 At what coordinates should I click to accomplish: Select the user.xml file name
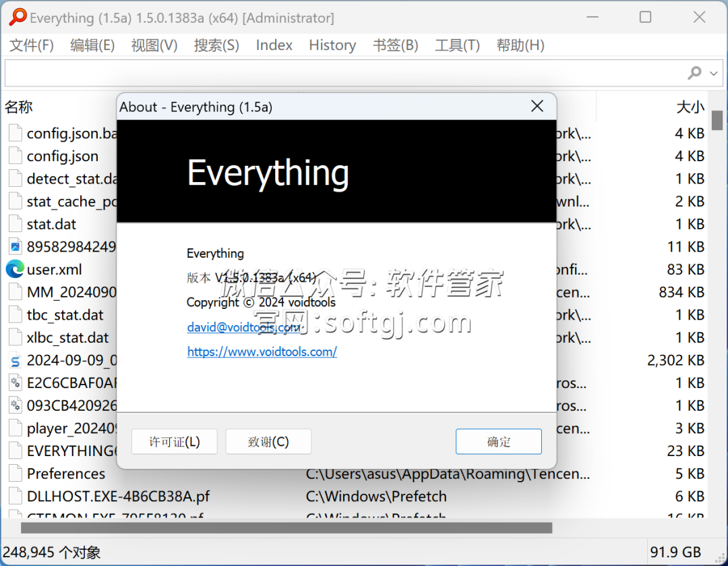55,270
